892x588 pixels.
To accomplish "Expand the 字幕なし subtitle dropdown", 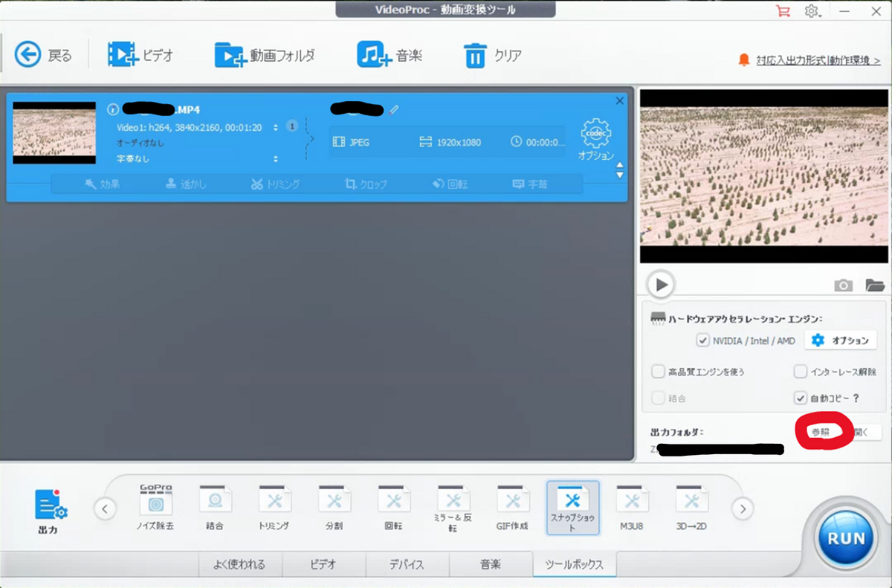I will point(276,159).
